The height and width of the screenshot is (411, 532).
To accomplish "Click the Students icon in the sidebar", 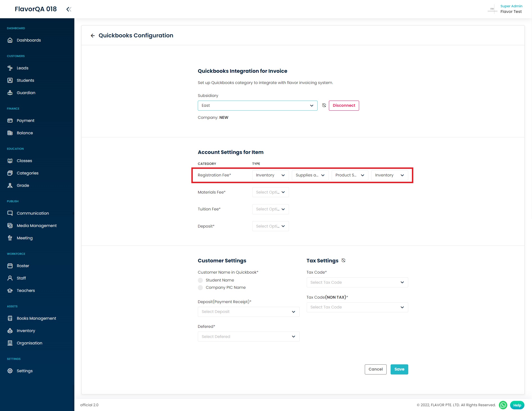I will tap(10, 80).
